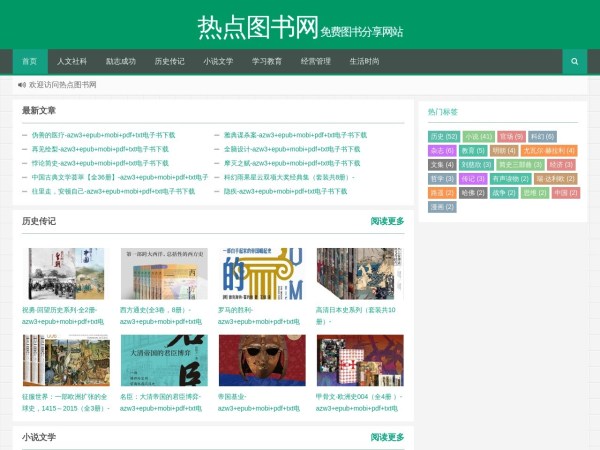Select 励志成功 in the navigation bar
600x450 pixels.
coord(121,61)
